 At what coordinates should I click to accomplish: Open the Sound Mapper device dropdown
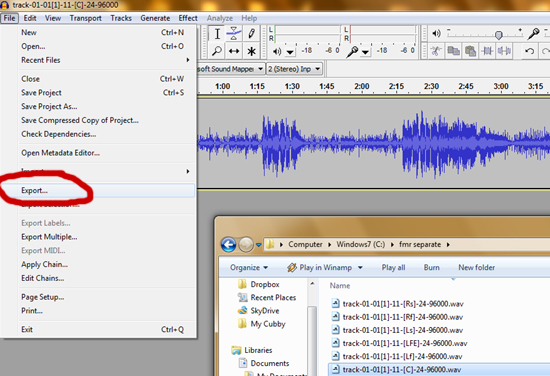point(260,69)
